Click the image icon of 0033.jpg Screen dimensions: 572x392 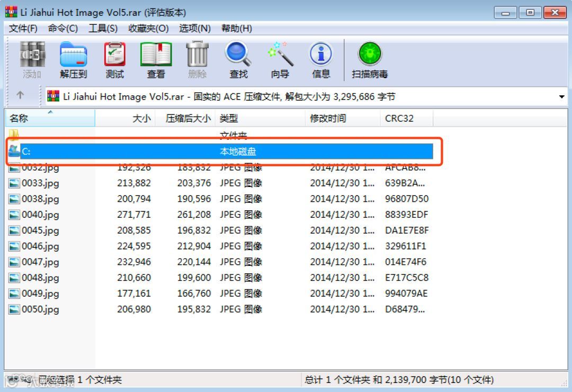pos(14,183)
